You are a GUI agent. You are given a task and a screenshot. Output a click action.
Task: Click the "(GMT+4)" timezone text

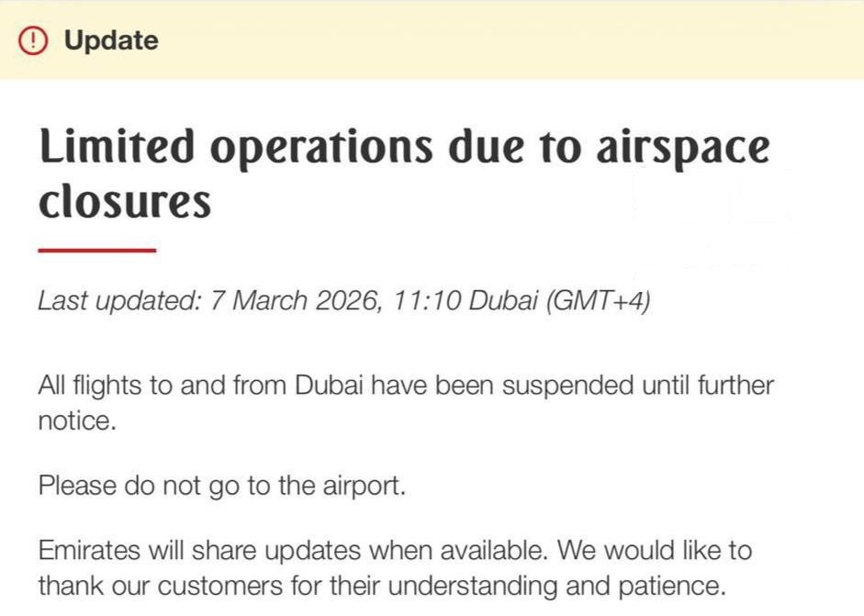tap(598, 301)
